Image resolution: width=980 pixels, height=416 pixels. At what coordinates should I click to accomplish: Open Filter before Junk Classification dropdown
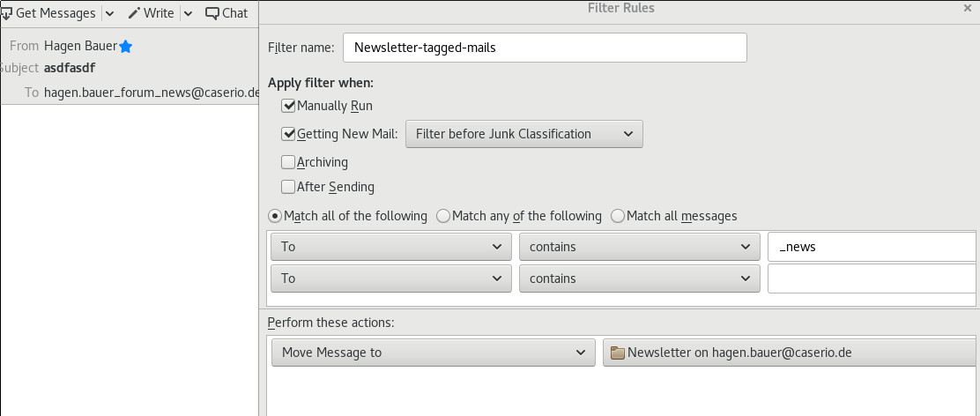(x=523, y=134)
